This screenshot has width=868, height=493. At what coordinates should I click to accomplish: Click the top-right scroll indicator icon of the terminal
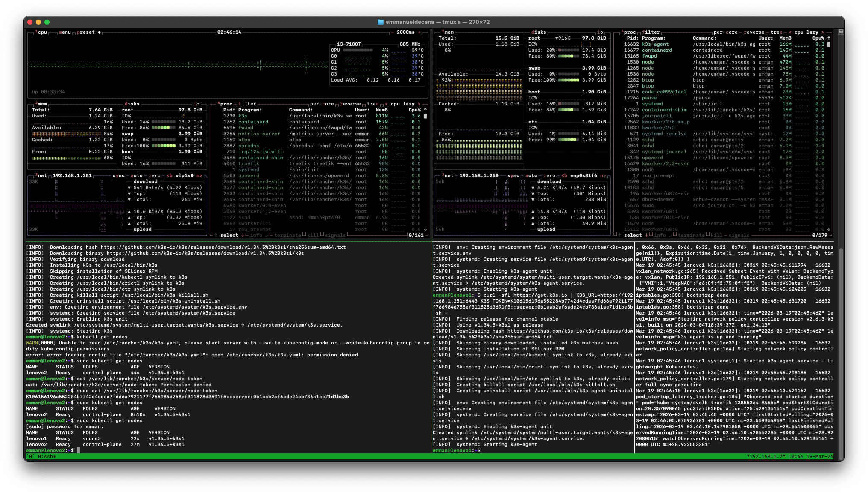(841, 31)
